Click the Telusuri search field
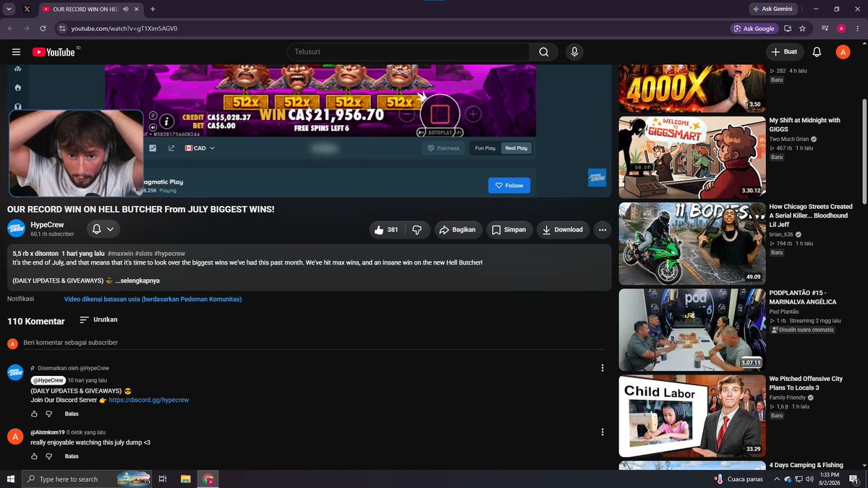Viewport: 868px width, 488px height. point(409,52)
